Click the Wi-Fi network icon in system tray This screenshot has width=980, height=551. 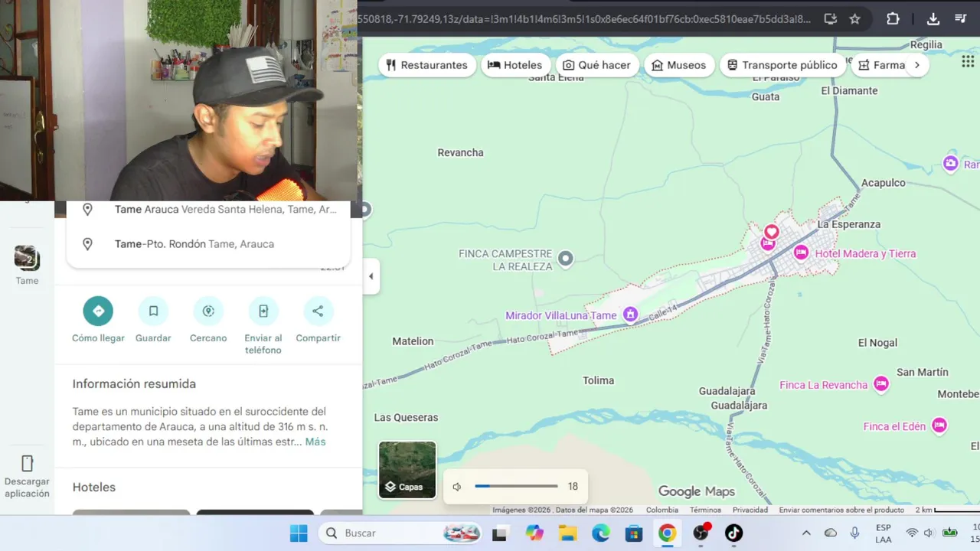click(912, 533)
